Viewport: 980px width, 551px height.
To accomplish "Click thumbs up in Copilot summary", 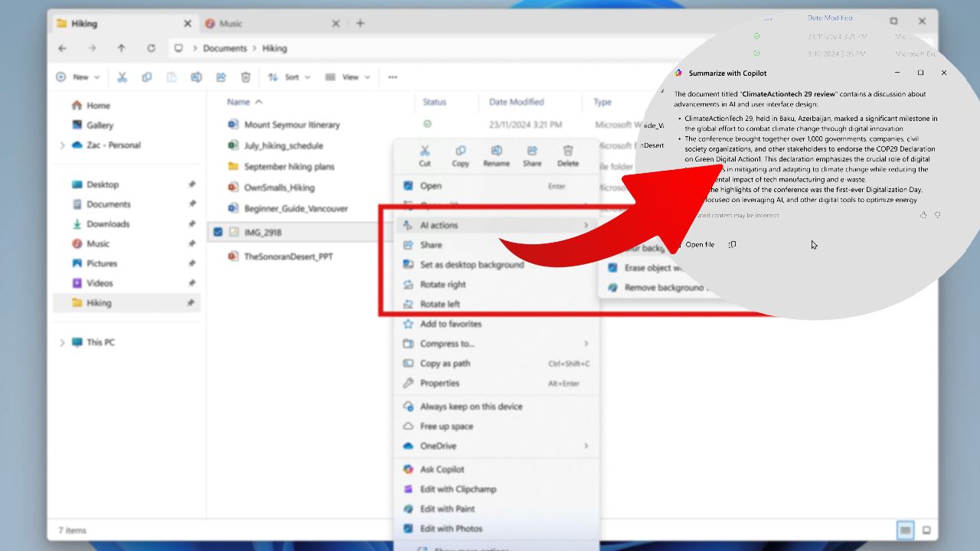I will [923, 215].
